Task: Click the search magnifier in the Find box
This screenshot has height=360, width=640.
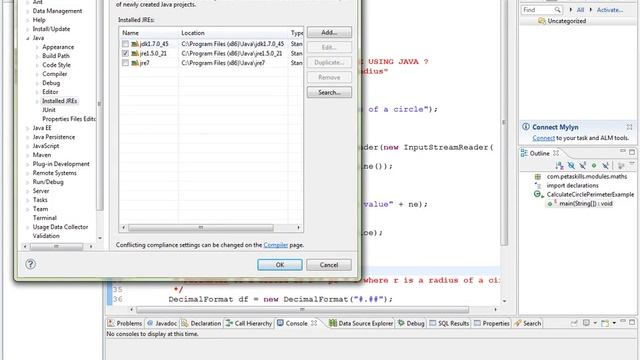Action: [x=557, y=9]
